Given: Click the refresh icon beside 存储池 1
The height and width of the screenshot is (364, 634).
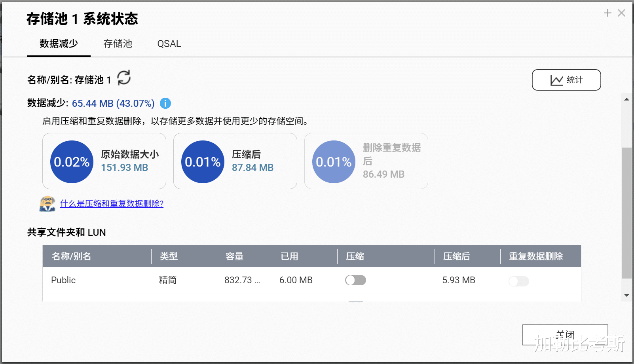Looking at the screenshot, I should [124, 79].
